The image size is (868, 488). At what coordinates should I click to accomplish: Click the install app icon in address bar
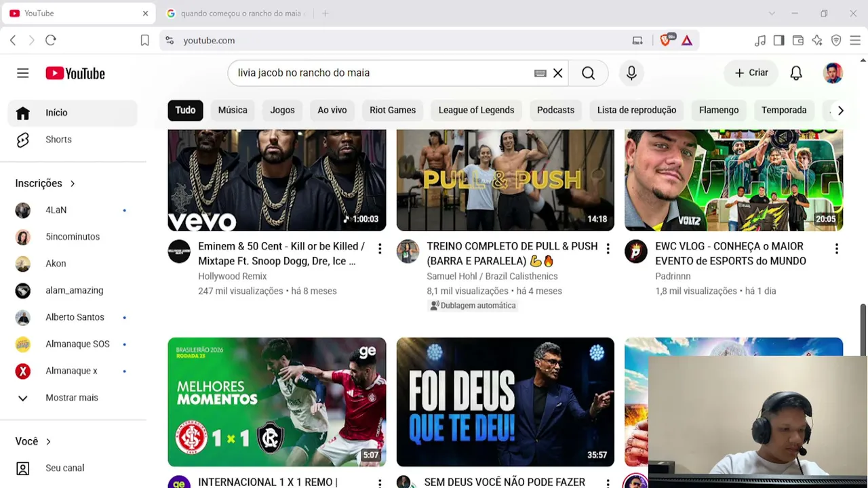pos(637,41)
